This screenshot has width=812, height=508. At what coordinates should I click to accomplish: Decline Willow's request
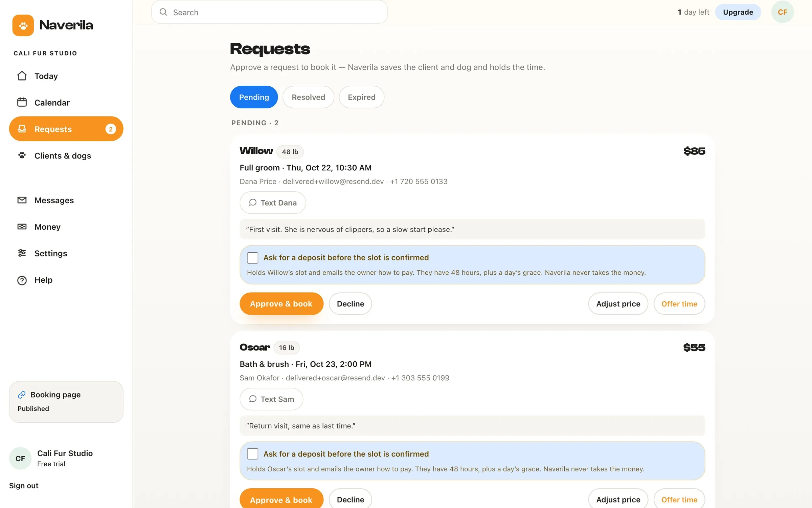[350, 304]
